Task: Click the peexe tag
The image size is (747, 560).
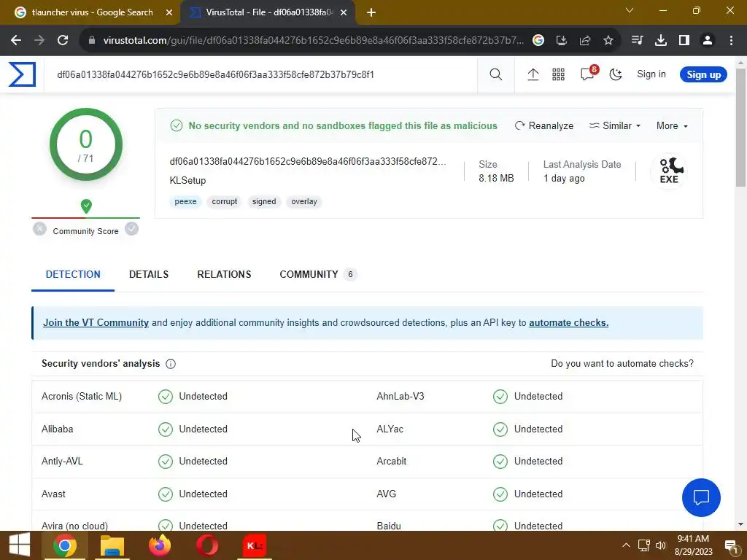Action: [x=185, y=201]
